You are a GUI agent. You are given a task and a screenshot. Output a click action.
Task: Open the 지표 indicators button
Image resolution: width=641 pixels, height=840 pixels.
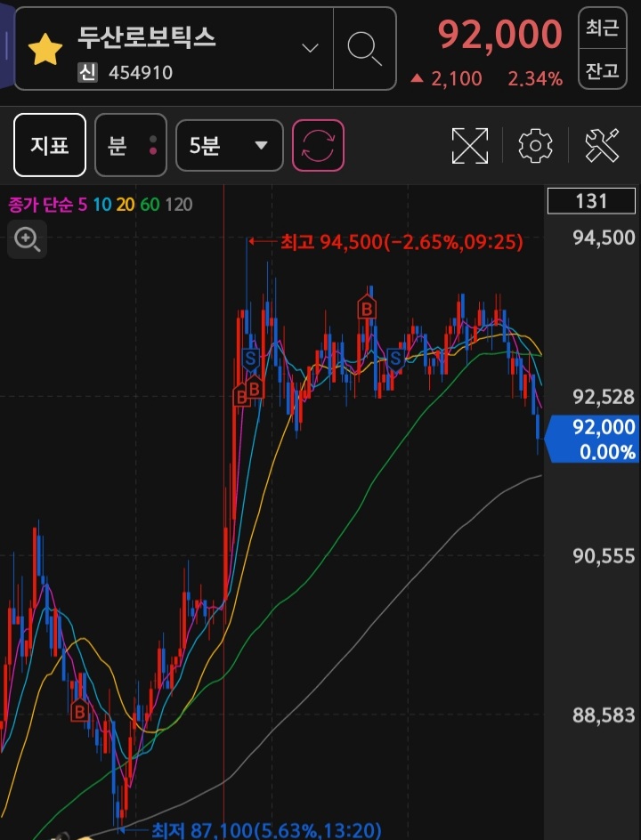(50, 145)
